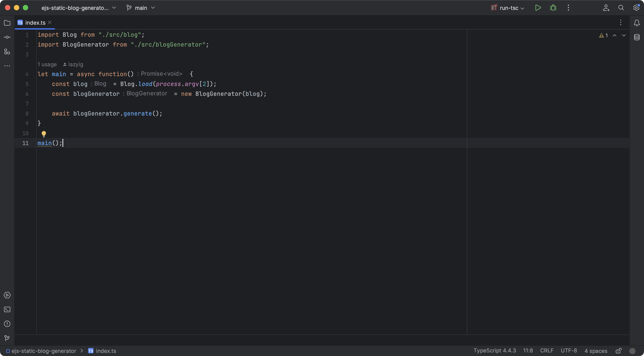The height and width of the screenshot is (356, 644).
Task: Click the Debug bug icon
Action: pos(553,8)
